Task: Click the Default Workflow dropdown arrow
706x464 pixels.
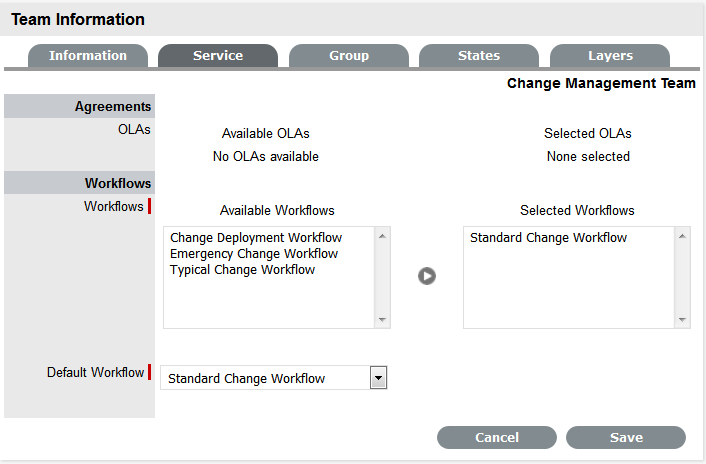Action: [x=378, y=378]
